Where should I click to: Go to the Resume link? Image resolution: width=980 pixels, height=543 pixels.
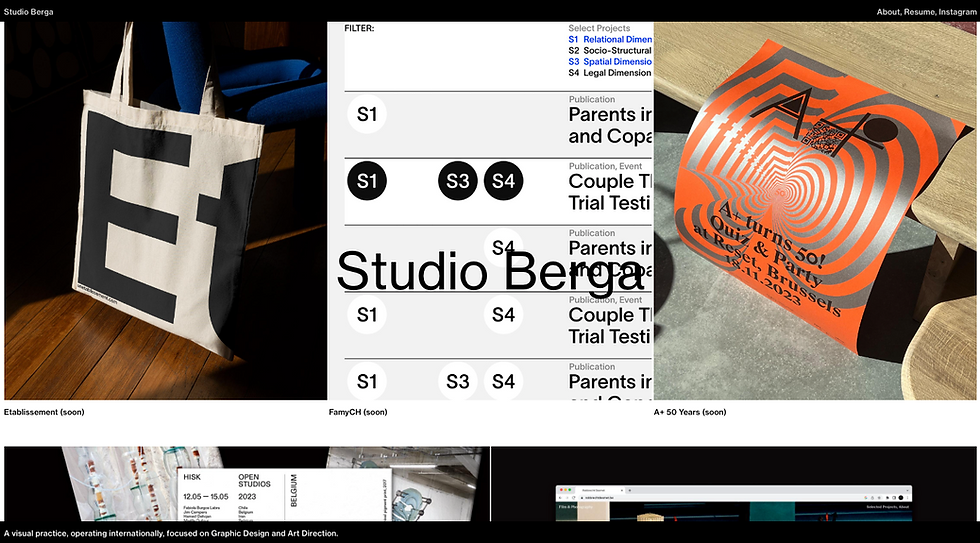pyautogui.click(x=919, y=12)
